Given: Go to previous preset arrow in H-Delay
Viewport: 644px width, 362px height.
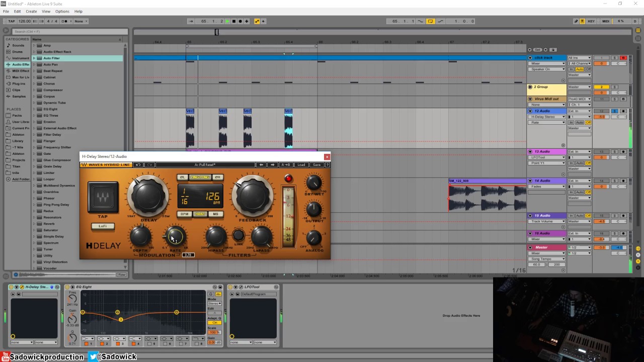Looking at the screenshot, I should pos(261,165).
